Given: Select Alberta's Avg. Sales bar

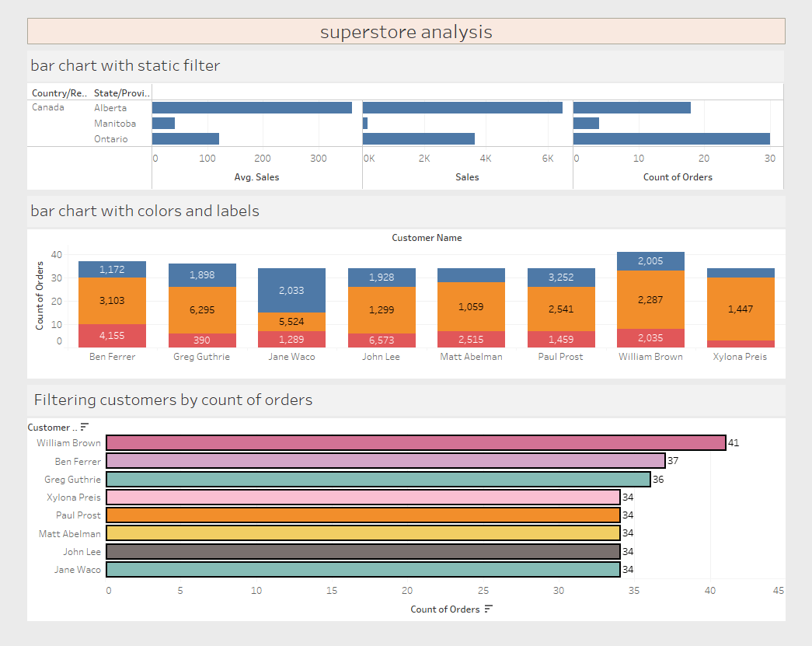Looking at the screenshot, I should 253,107.
